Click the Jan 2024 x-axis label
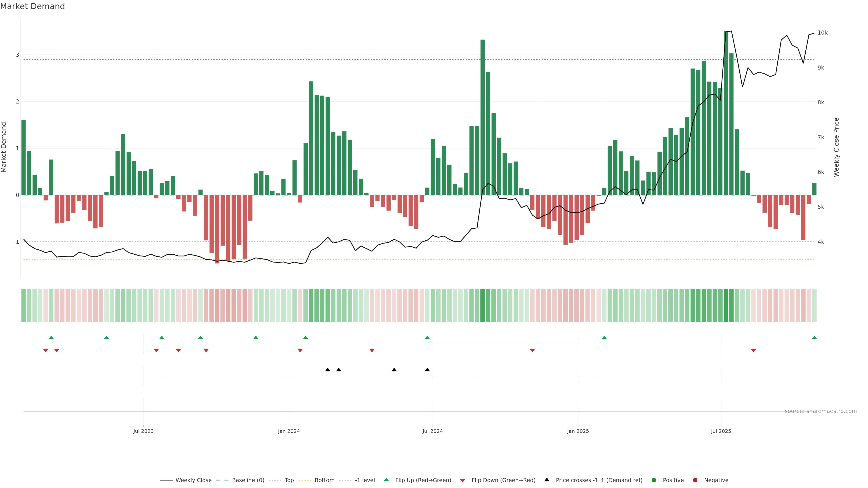The image size is (868, 488). click(x=289, y=431)
